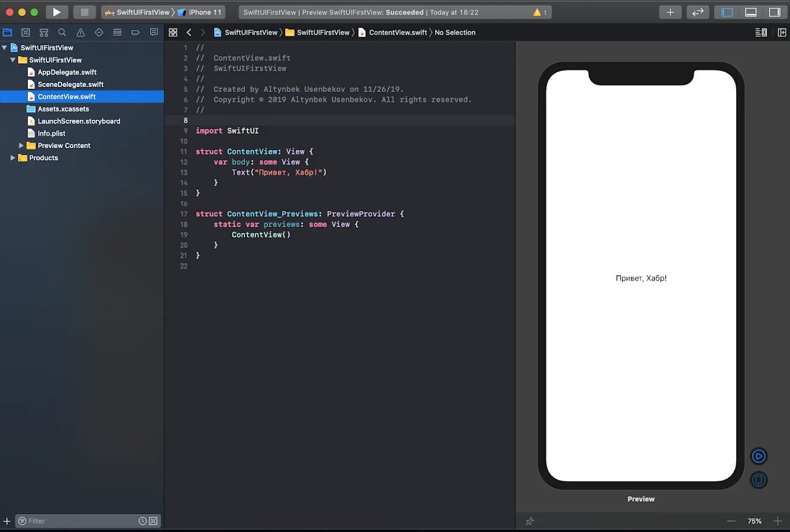Open the SwiftUIFirstView project breadcrumb

click(x=246, y=32)
